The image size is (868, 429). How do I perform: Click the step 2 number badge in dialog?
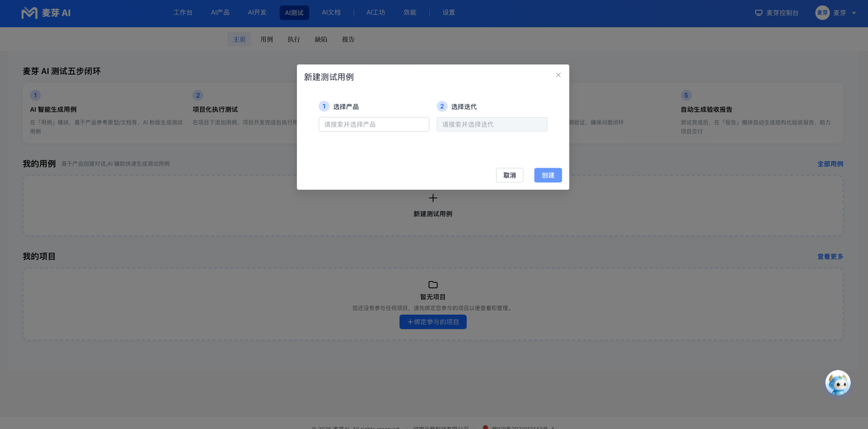tap(442, 107)
